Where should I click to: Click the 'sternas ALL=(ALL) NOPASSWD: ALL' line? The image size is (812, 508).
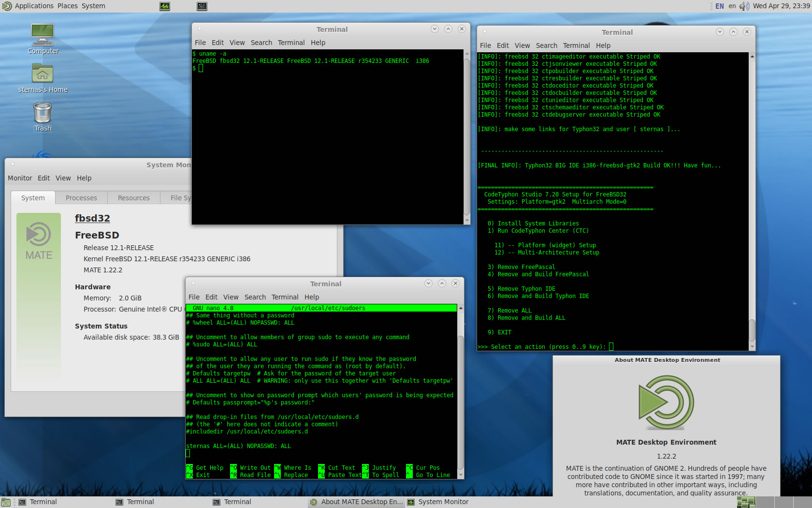[239, 446]
